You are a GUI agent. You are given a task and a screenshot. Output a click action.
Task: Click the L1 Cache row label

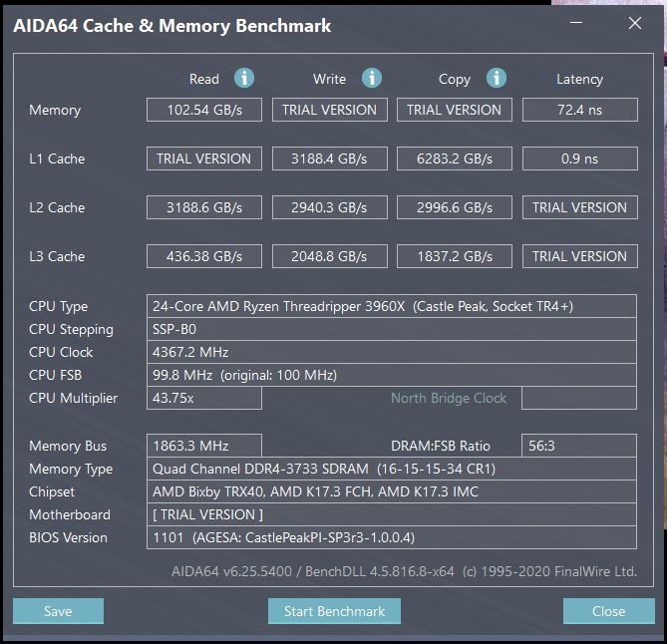click(x=57, y=160)
